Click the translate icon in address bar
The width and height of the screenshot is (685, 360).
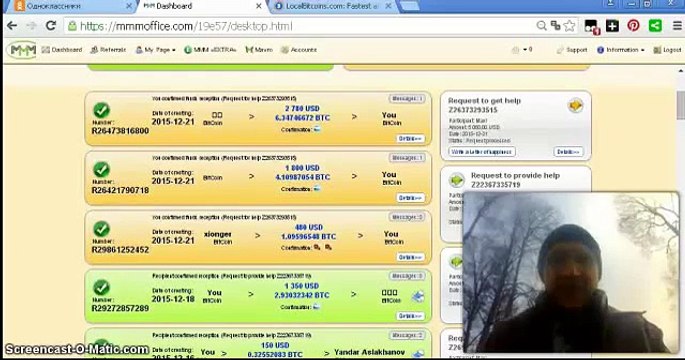tap(555, 26)
